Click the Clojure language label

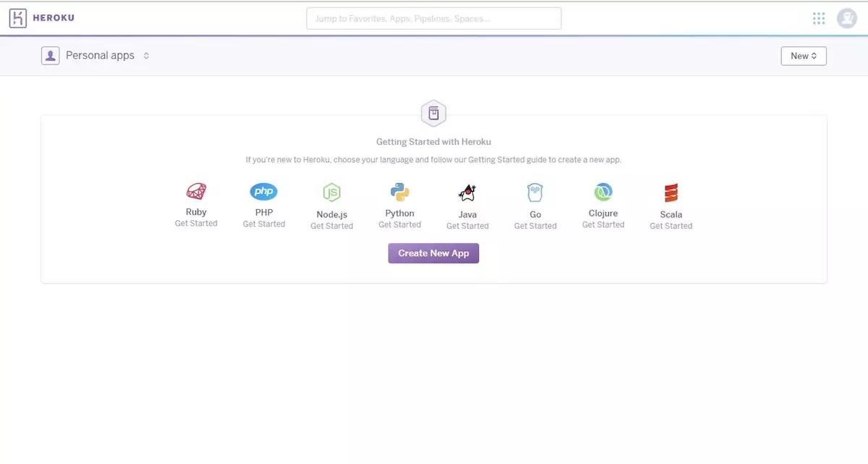pyautogui.click(x=603, y=214)
